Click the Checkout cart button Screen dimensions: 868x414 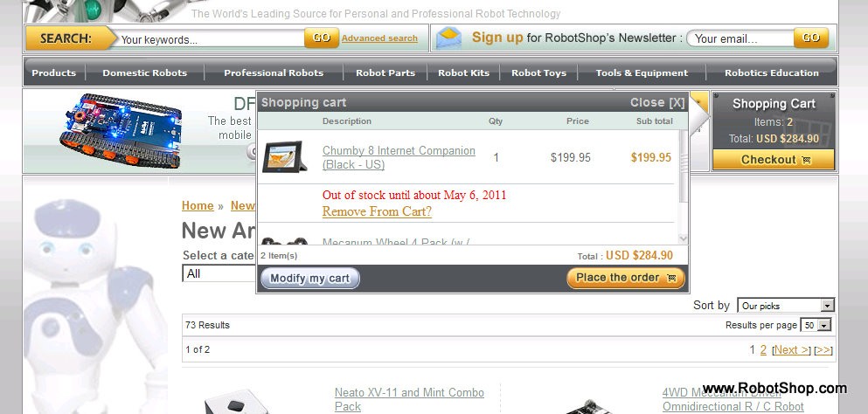tap(774, 160)
